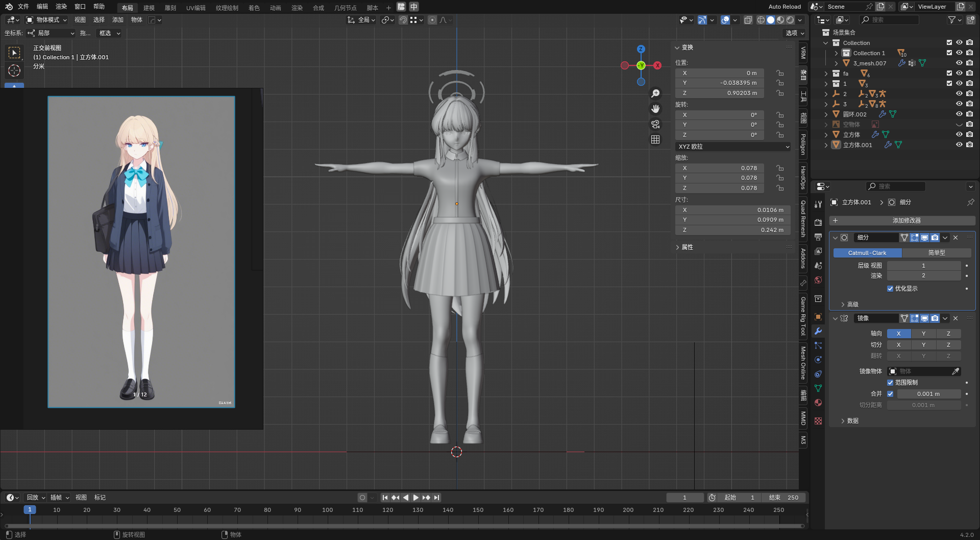Click the 层级 视图 level value field
Viewport: 980px width, 540px height.
(923, 266)
